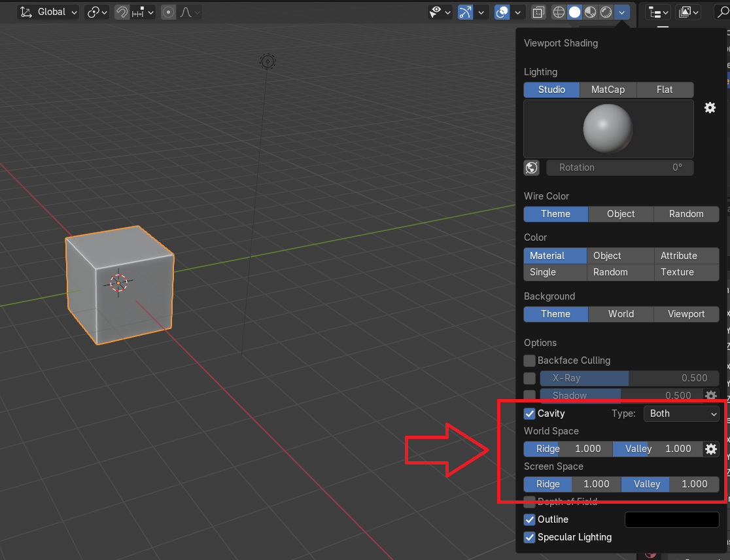Open studio light preferences gear
Viewport: 730px width, 560px height.
(710, 108)
